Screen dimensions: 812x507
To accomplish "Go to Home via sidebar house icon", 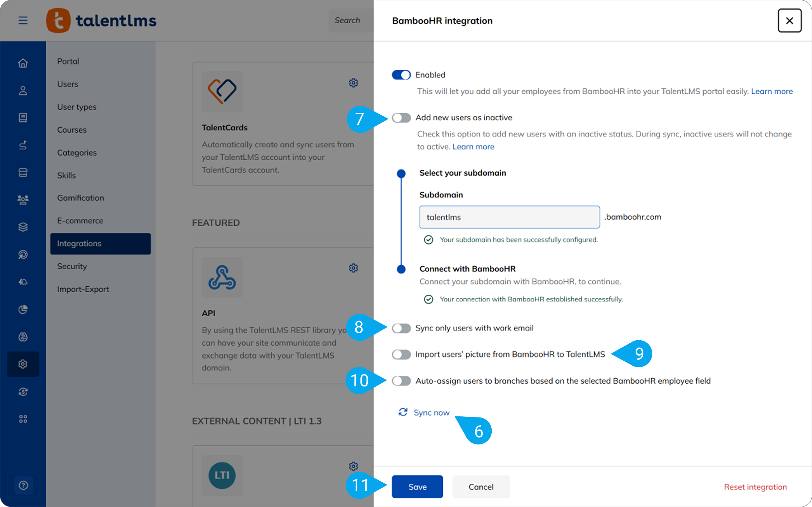I will tap(23, 63).
